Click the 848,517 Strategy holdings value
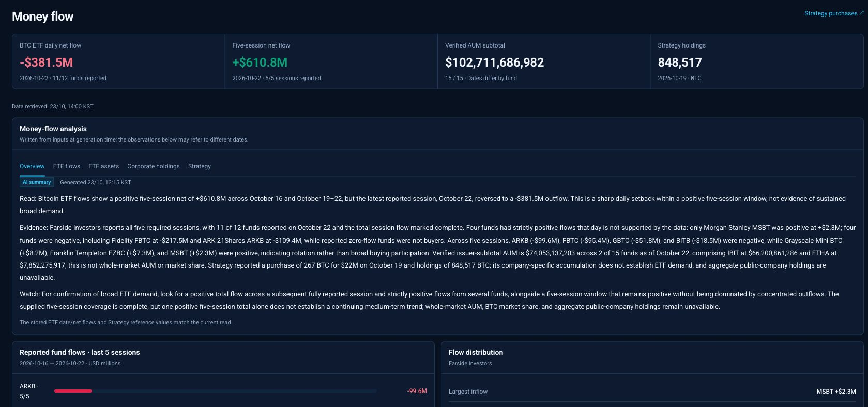 pyautogui.click(x=680, y=62)
